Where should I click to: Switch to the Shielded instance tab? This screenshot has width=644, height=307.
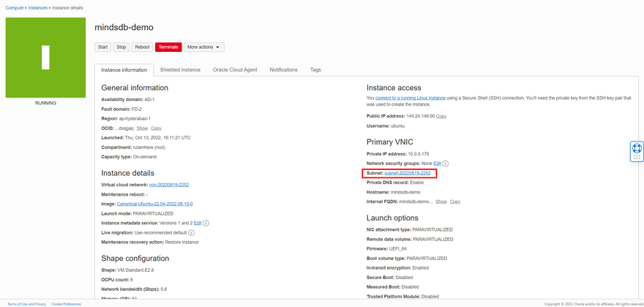pos(180,70)
